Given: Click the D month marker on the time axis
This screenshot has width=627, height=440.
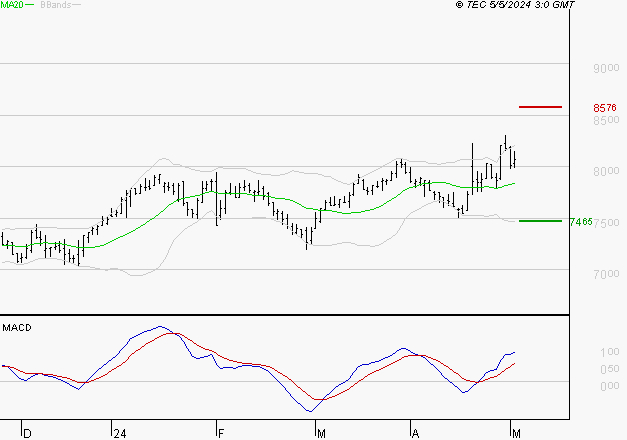Looking at the screenshot, I should click(27, 434).
